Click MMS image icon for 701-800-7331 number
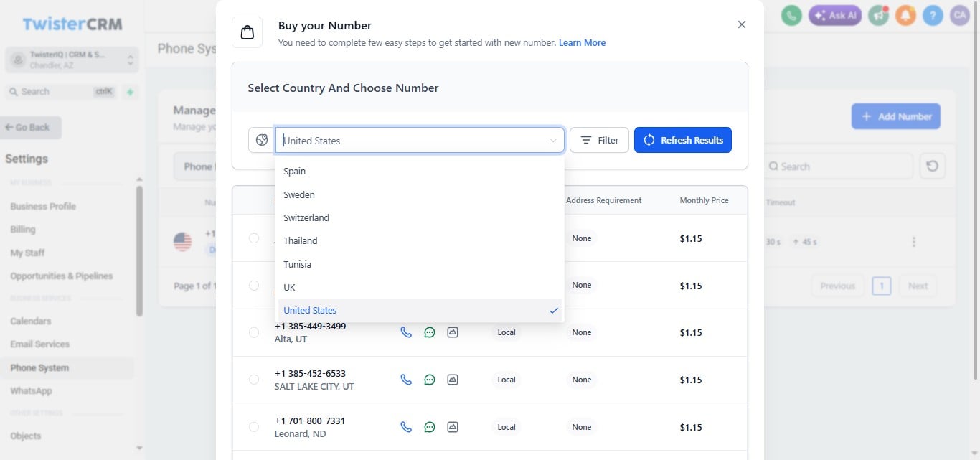The width and height of the screenshot is (980, 460). (x=453, y=427)
